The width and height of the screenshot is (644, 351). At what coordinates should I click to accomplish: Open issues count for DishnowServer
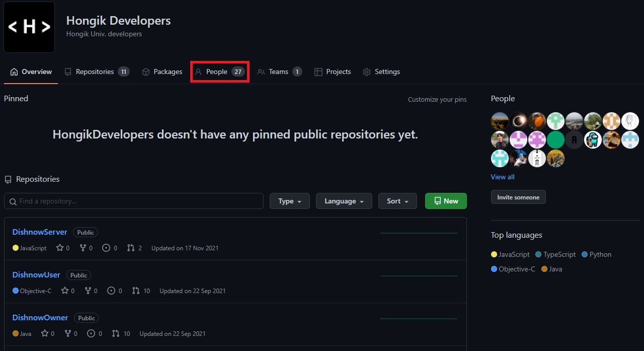(110, 248)
